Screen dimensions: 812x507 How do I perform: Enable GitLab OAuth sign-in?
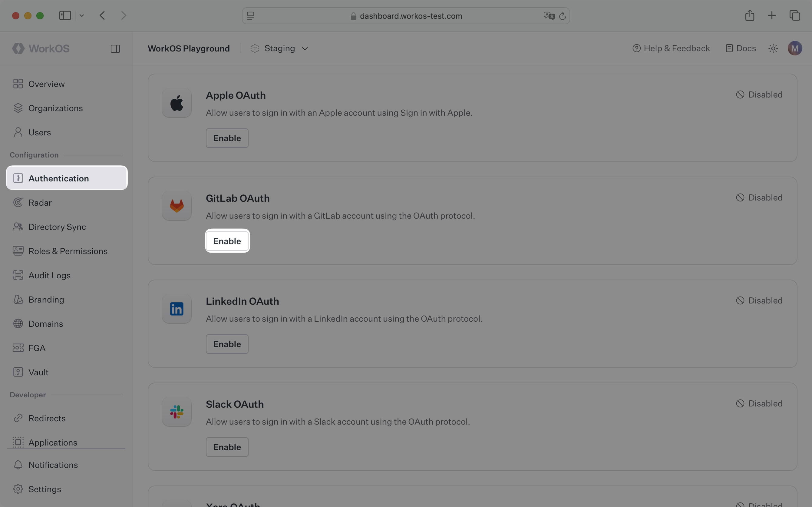point(227,241)
